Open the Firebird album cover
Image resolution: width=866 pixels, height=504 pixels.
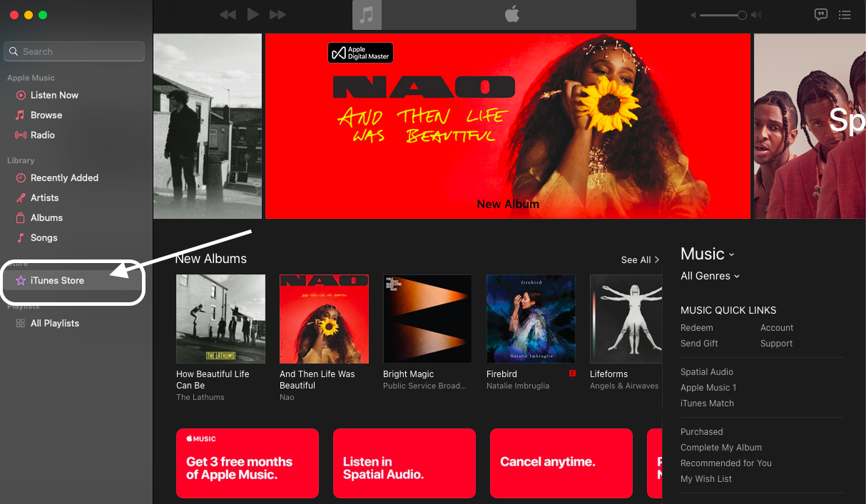[x=531, y=319]
